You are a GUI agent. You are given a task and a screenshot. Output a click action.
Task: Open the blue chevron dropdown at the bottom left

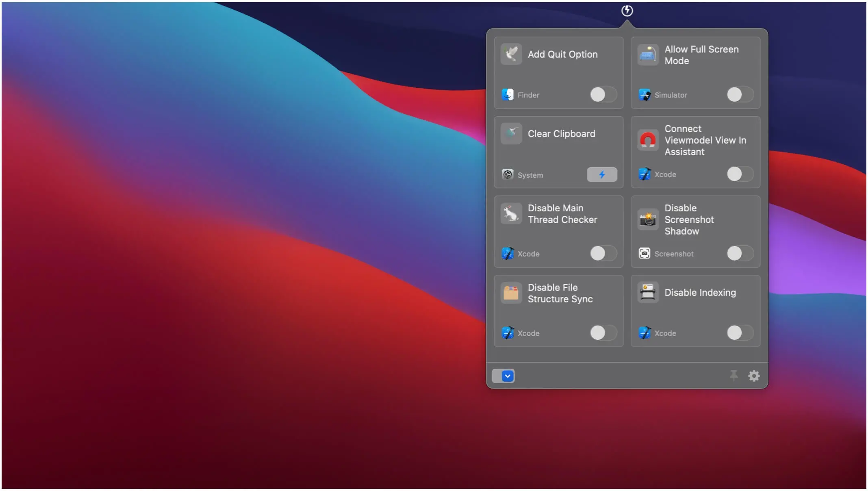click(x=507, y=376)
